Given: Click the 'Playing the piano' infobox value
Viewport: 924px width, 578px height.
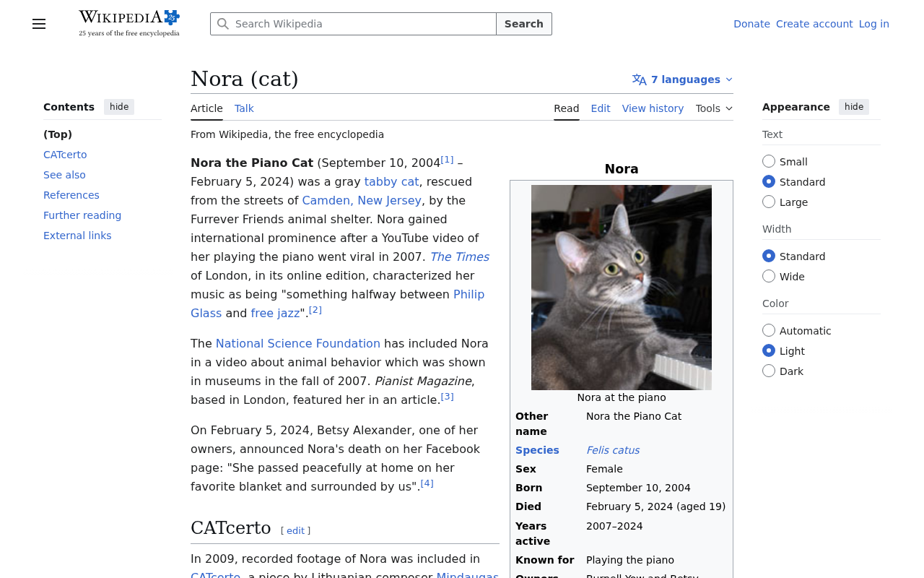Looking at the screenshot, I should (x=630, y=560).
